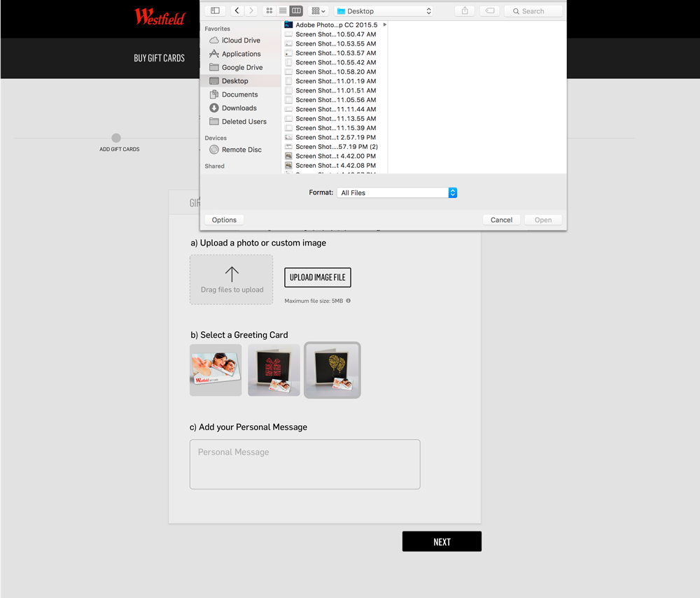The width and height of the screenshot is (700, 598).
Task: Select Screen Shot 2.57.19 PM file
Action: (x=335, y=137)
